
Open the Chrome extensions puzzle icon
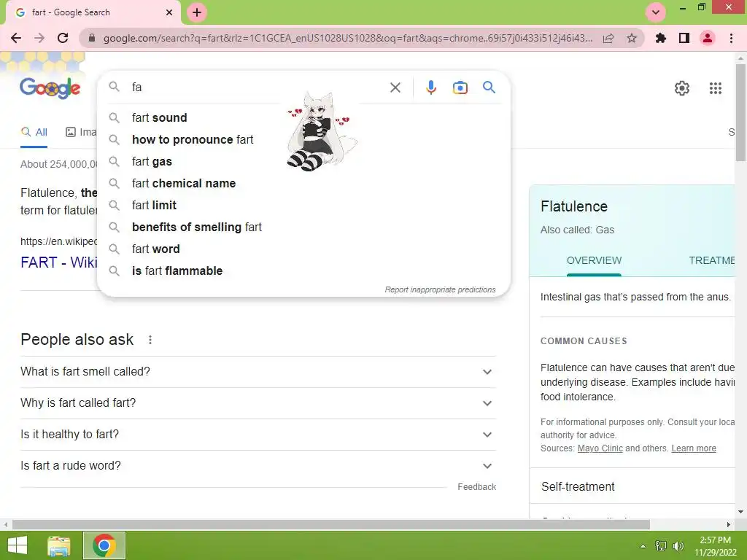click(x=661, y=38)
